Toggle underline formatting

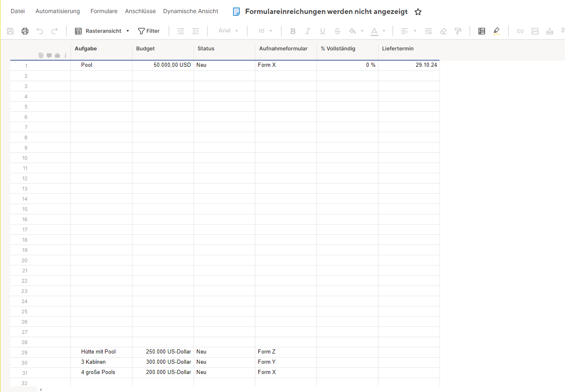(x=323, y=31)
